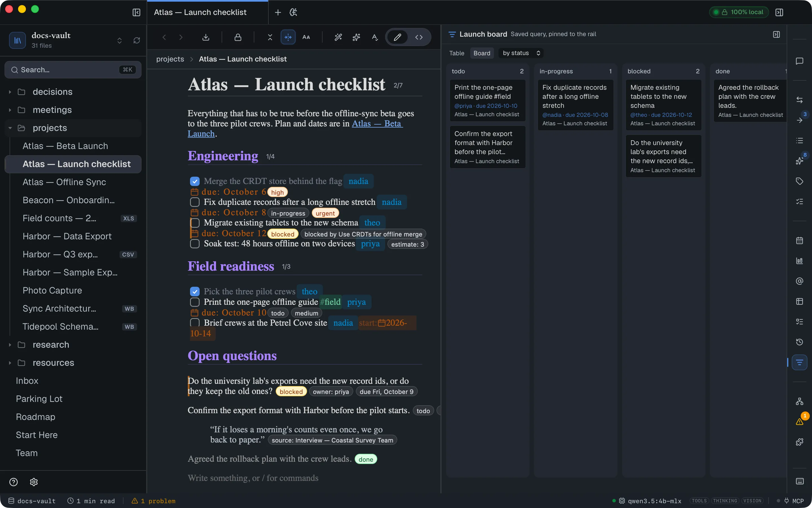Open a new tab with plus
This screenshot has height=508, width=812.
(x=278, y=12)
